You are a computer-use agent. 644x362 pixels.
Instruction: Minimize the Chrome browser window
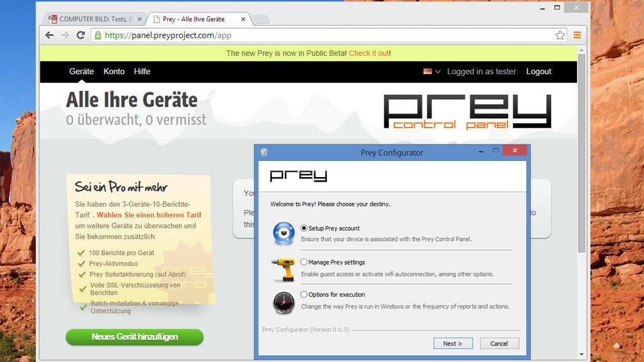pos(542,8)
